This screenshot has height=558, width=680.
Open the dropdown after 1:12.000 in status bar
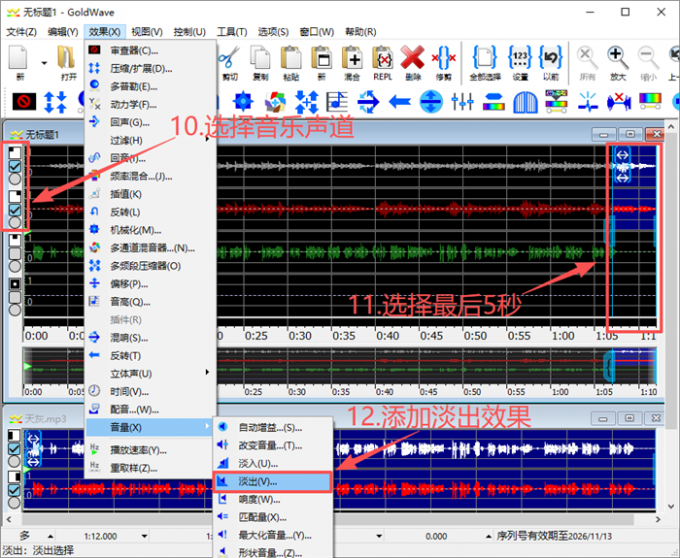pyautogui.click(x=144, y=536)
